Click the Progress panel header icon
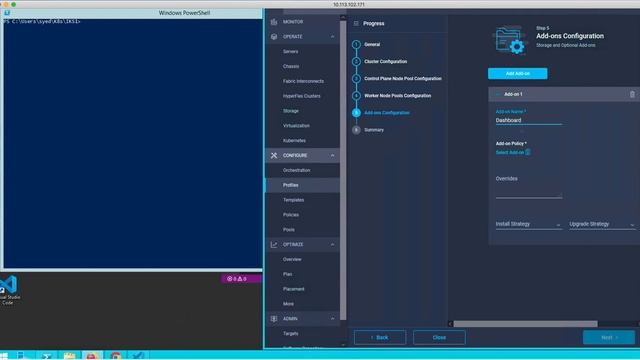 tap(356, 24)
